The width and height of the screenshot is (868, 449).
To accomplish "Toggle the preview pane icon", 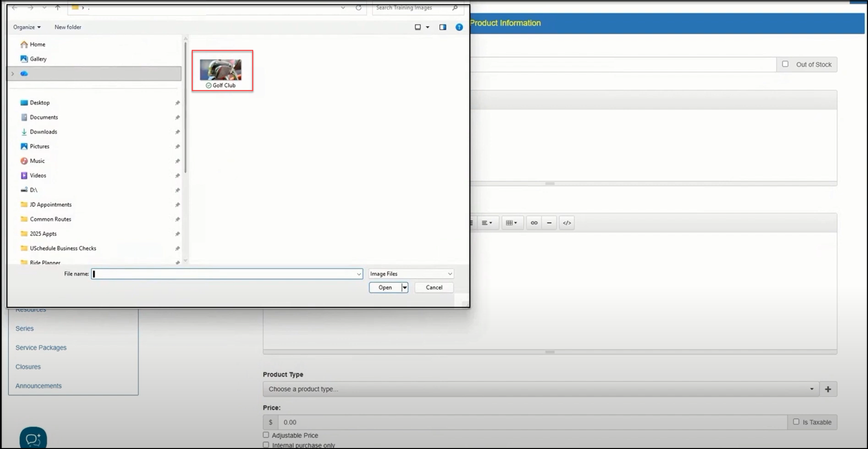I will (x=443, y=27).
